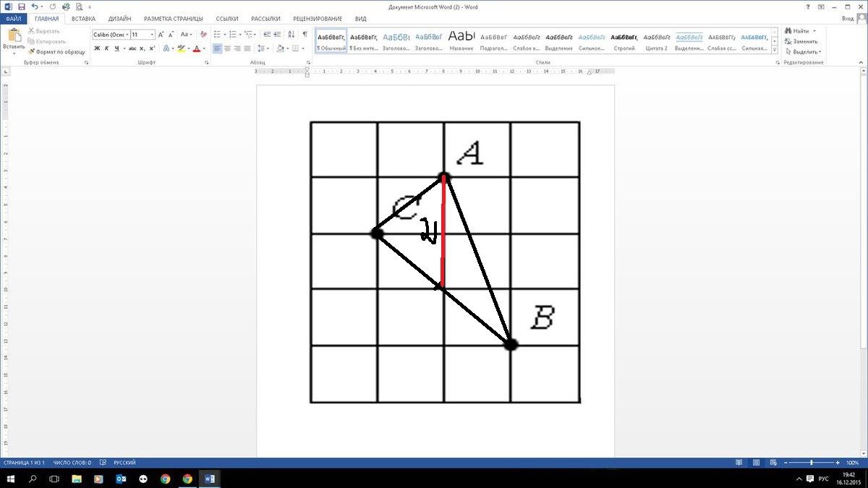Toggle italic (К) formatting
This screenshot has height=488, width=868.
pos(106,48)
